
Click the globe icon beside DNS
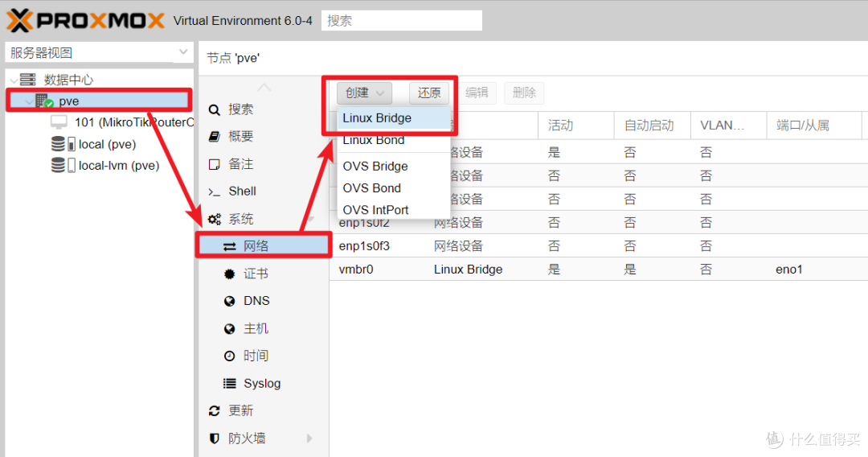(229, 301)
